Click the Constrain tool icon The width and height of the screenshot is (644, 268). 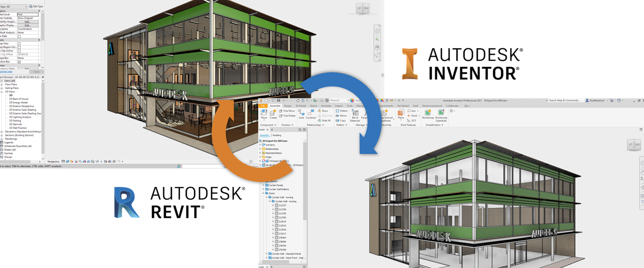pyautogui.click(x=311, y=113)
